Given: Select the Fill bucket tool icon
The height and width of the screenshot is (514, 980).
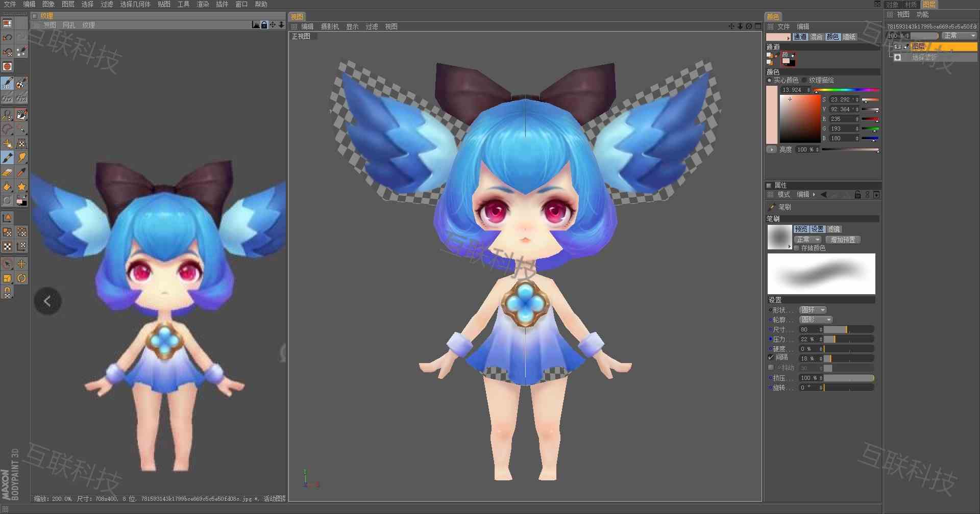Looking at the screenshot, I should [7, 187].
